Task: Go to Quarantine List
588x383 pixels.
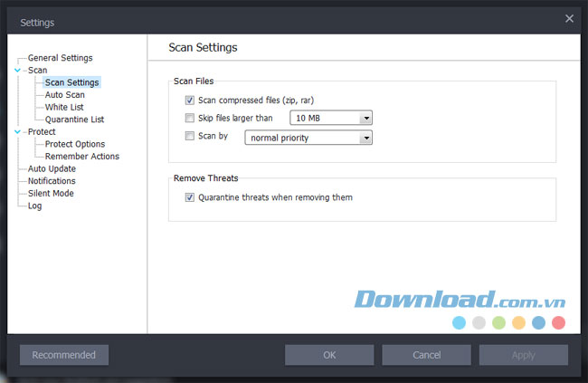Action: click(74, 120)
